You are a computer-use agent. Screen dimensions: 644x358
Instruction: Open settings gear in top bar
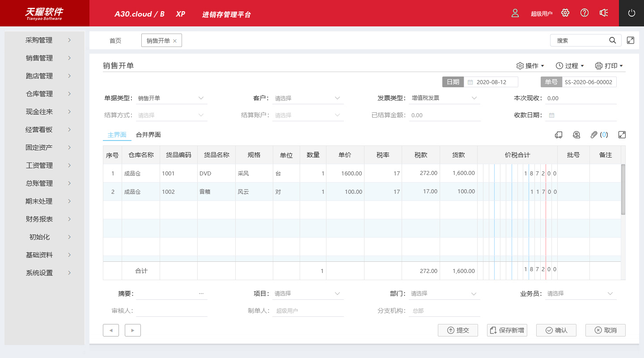point(565,13)
